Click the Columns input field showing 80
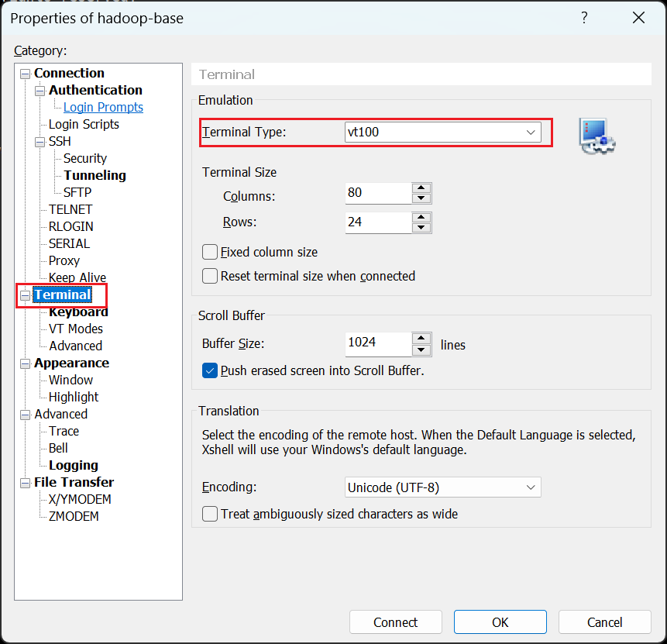Viewport: 667px width, 644px height. tap(378, 193)
